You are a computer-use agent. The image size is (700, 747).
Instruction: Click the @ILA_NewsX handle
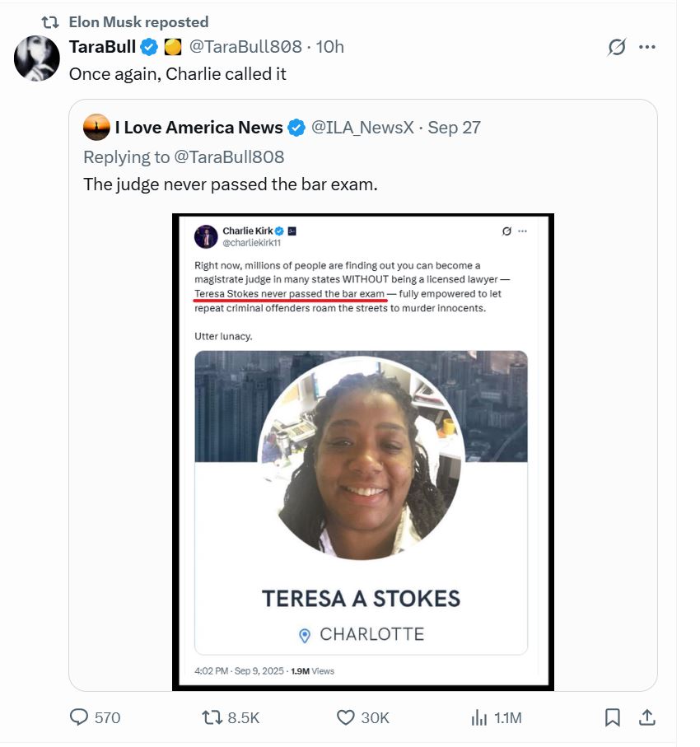362,128
